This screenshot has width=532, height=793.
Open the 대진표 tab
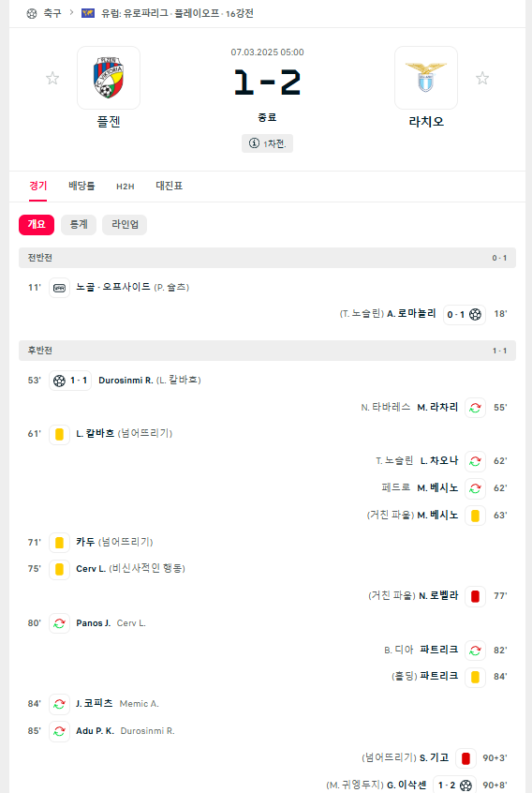[x=170, y=186]
